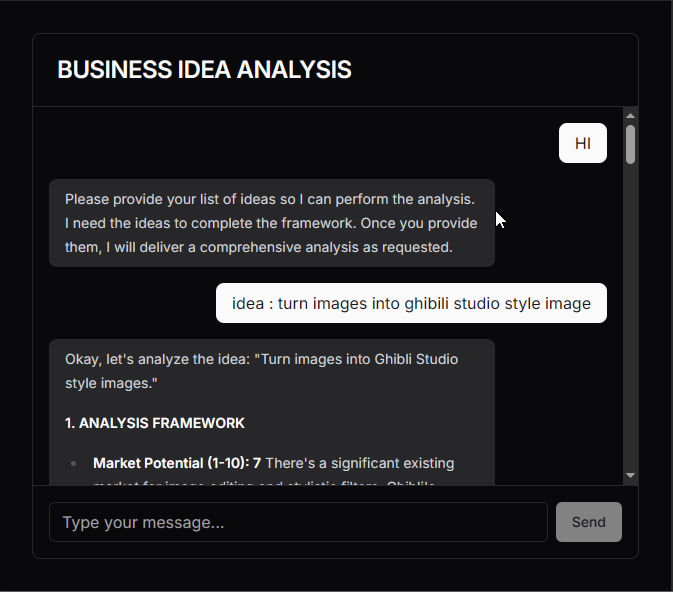Focus the "Type your message..." input field
The image size is (673, 592).
pyautogui.click(x=298, y=522)
